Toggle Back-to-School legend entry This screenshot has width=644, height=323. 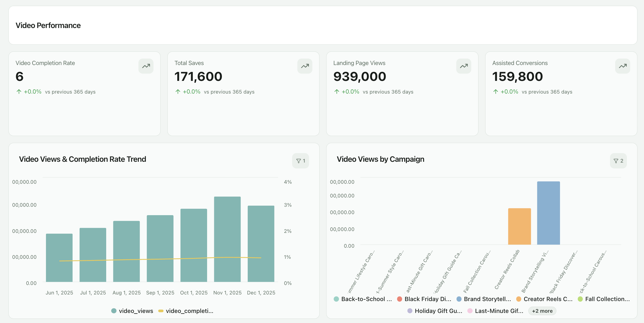tap(363, 299)
